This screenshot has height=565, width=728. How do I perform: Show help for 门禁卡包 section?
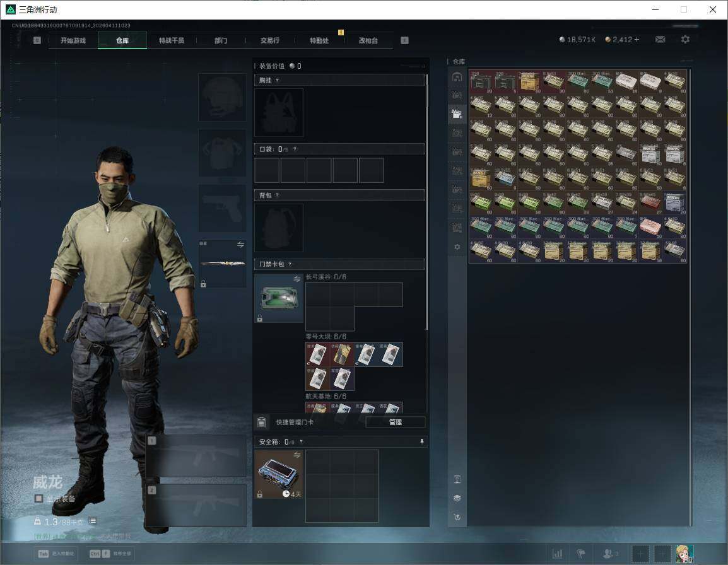click(290, 264)
